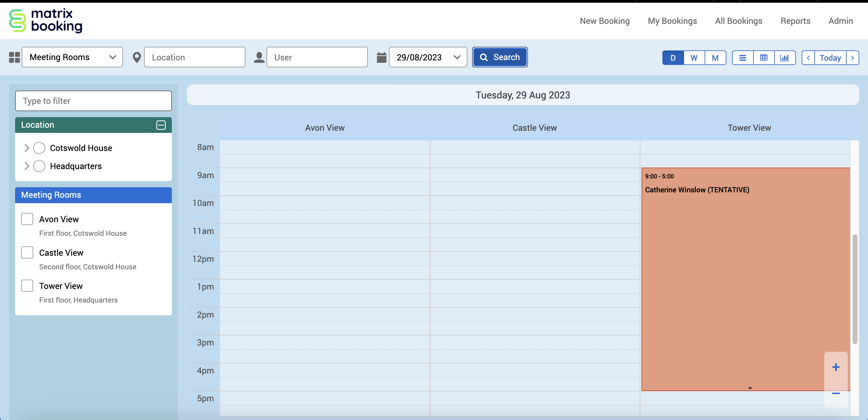Click the zoom out minus icon
Screen dimensions: 868x420
(x=836, y=393)
